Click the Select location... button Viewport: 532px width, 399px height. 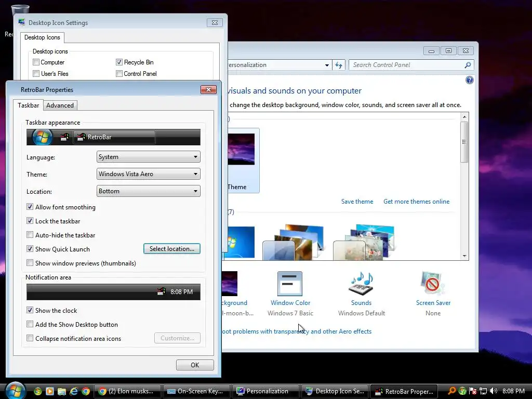click(x=171, y=249)
